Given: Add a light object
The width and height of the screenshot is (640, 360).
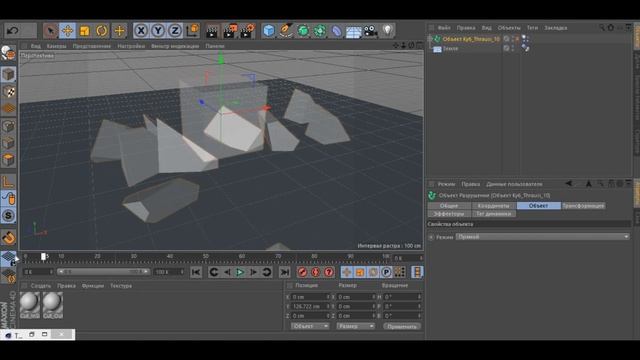Looking at the screenshot, I should coord(387,31).
